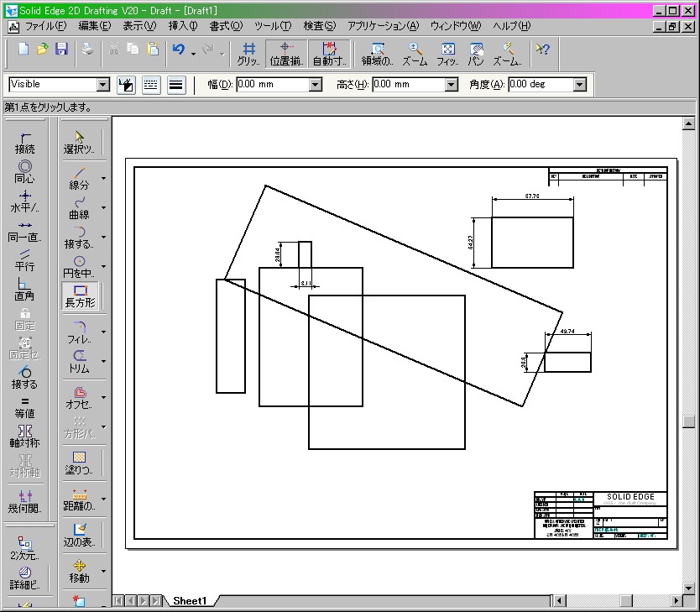Apply the 軸対称 symmetric relationship

pyautogui.click(x=25, y=437)
